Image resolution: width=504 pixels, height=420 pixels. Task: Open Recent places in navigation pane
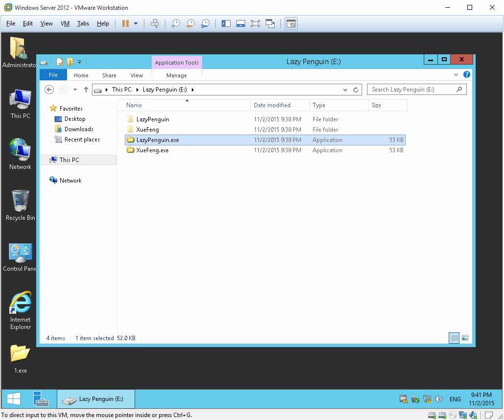pos(82,140)
